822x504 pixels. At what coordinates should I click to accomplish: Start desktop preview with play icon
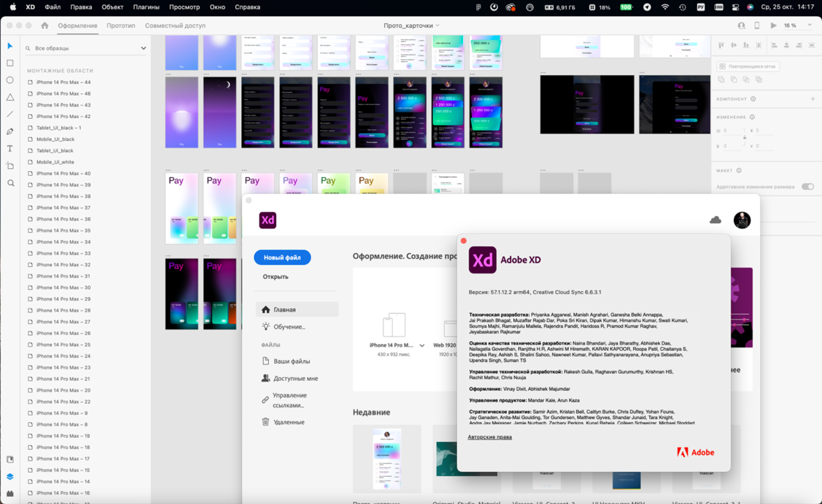773,25
